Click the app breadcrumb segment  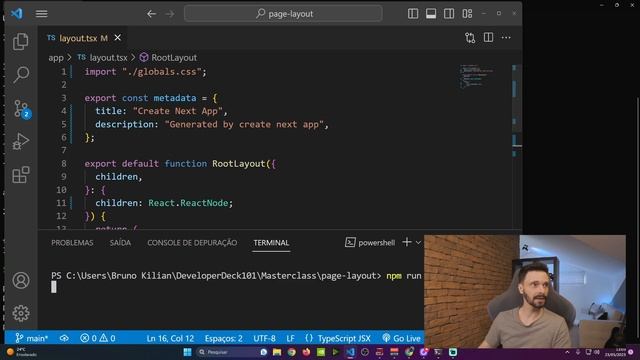tap(56, 58)
